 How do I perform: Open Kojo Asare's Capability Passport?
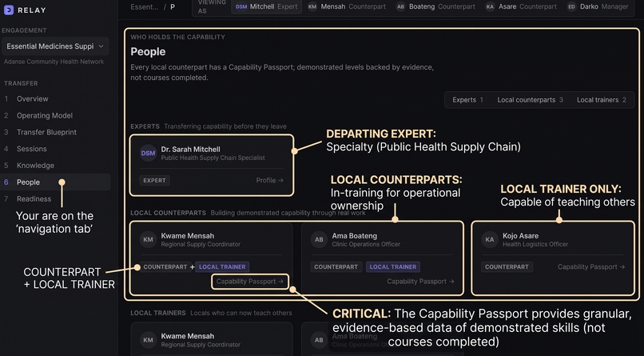tap(591, 266)
